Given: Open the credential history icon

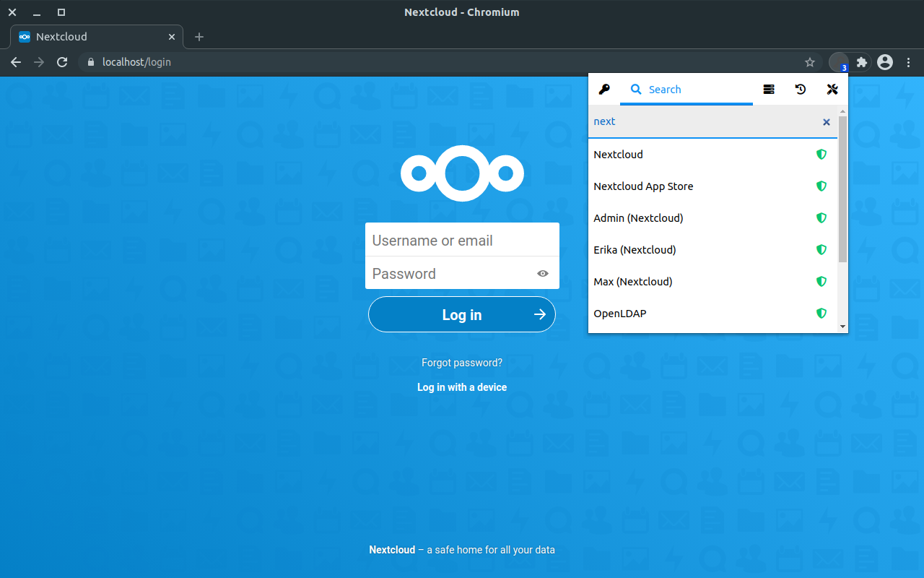Looking at the screenshot, I should click(x=800, y=89).
